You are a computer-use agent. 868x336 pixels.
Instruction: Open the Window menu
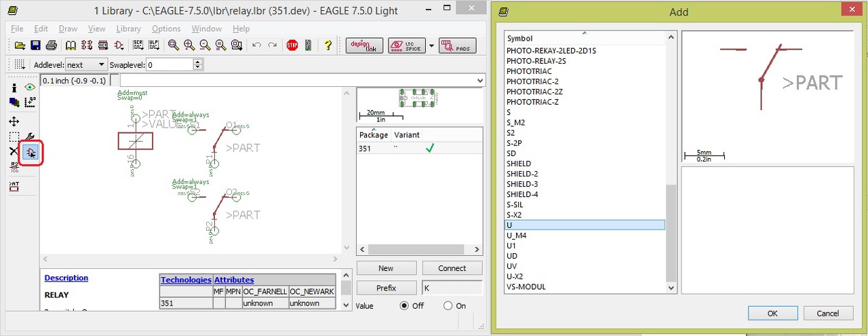206,29
